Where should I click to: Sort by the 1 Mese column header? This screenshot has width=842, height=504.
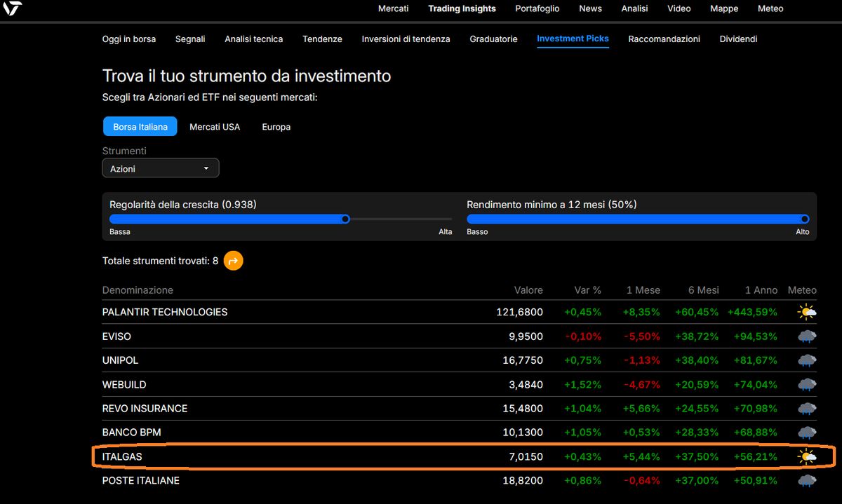pos(643,290)
